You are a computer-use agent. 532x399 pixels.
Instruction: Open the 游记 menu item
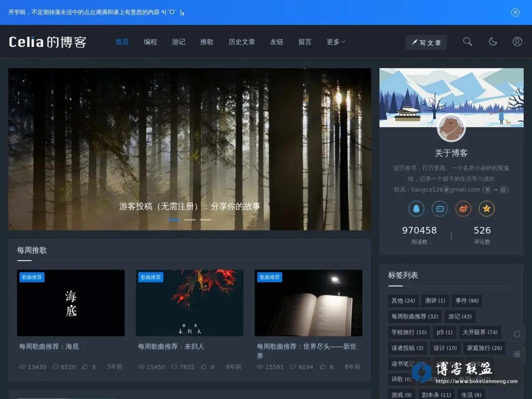click(179, 42)
